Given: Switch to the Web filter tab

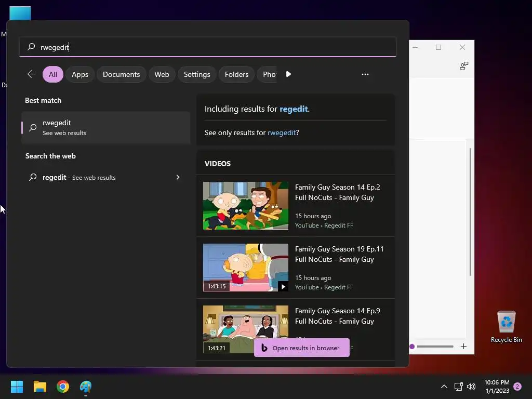Looking at the screenshot, I should (162, 74).
